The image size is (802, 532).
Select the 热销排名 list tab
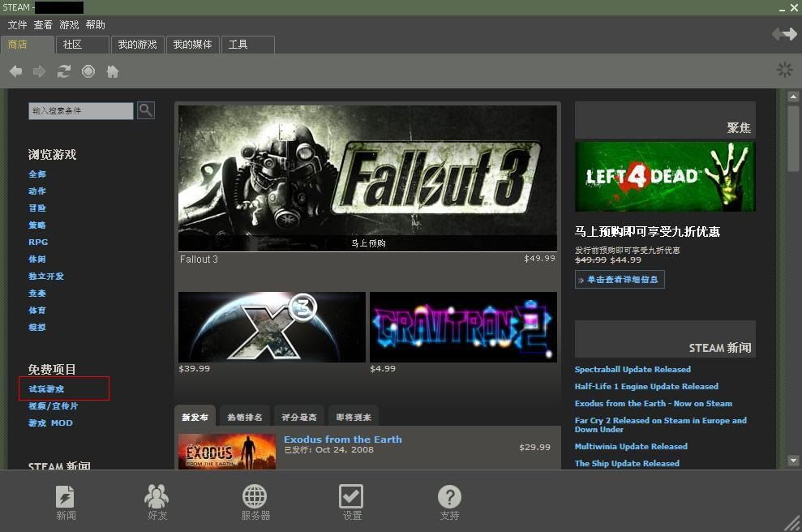245,417
